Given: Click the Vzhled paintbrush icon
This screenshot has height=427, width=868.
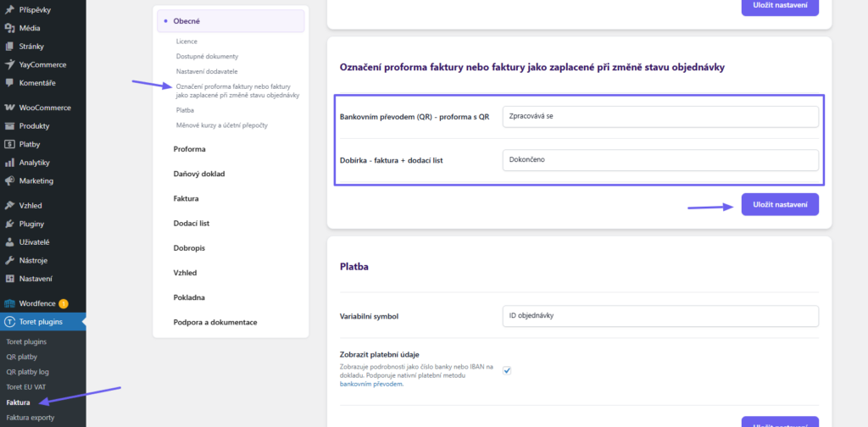Looking at the screenshot, I should point(8,206).
